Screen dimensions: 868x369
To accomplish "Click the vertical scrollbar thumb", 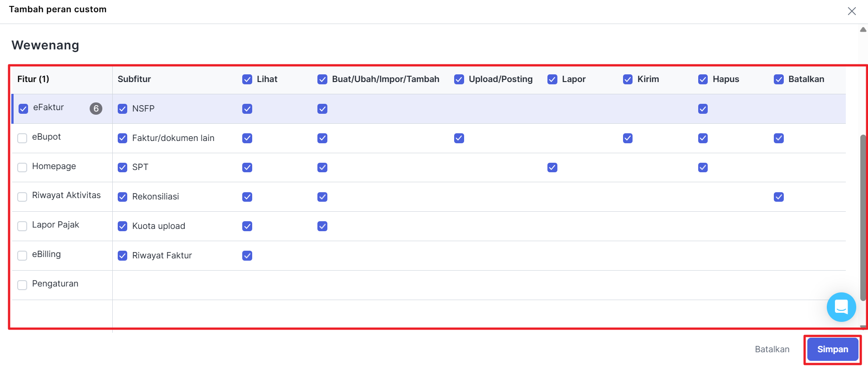I will 863,218.
